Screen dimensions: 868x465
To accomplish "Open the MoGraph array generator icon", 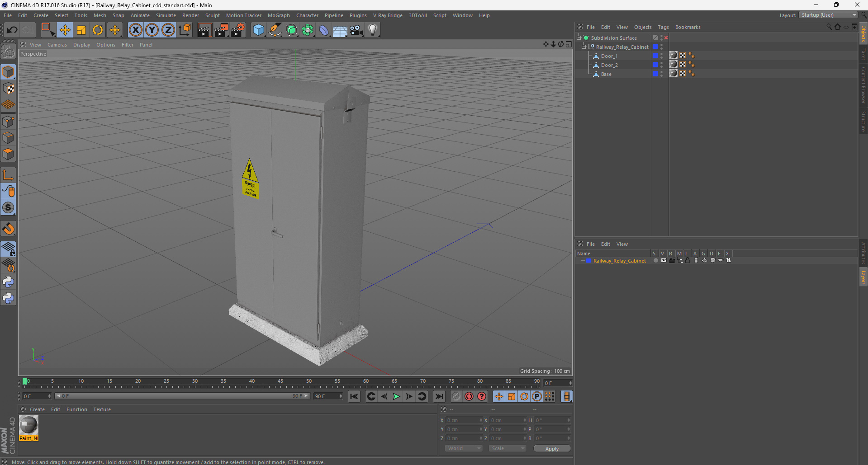I will click(308, 30).
